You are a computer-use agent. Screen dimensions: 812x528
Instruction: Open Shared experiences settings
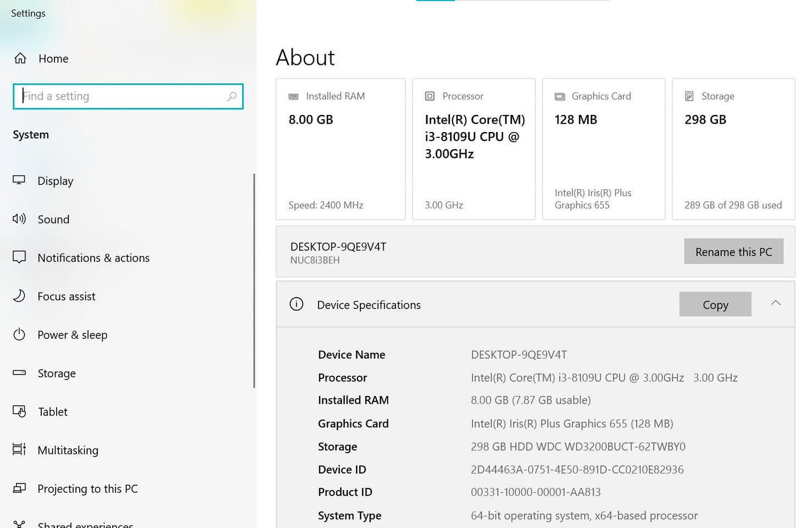point(85,524)
